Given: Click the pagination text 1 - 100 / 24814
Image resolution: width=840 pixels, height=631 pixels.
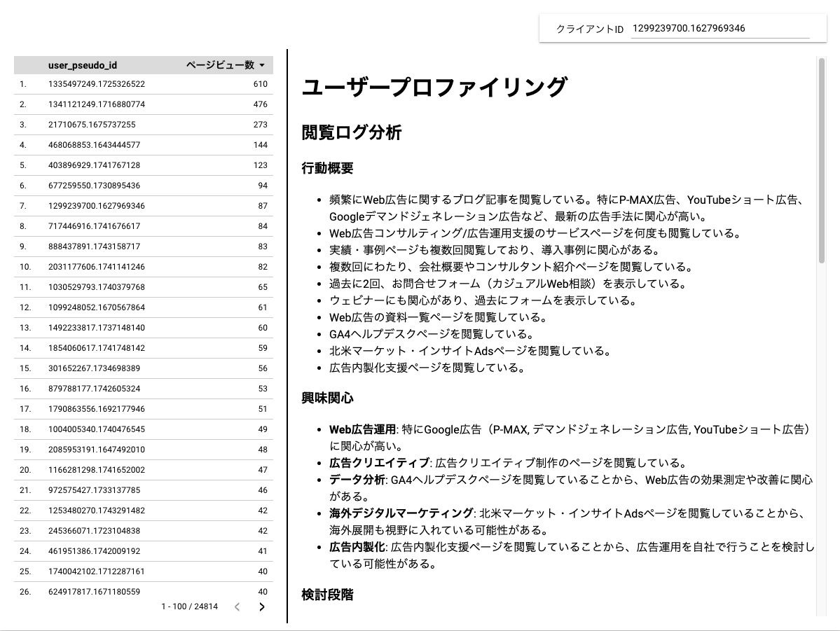Looking at the screenshot, I should 189,606.
